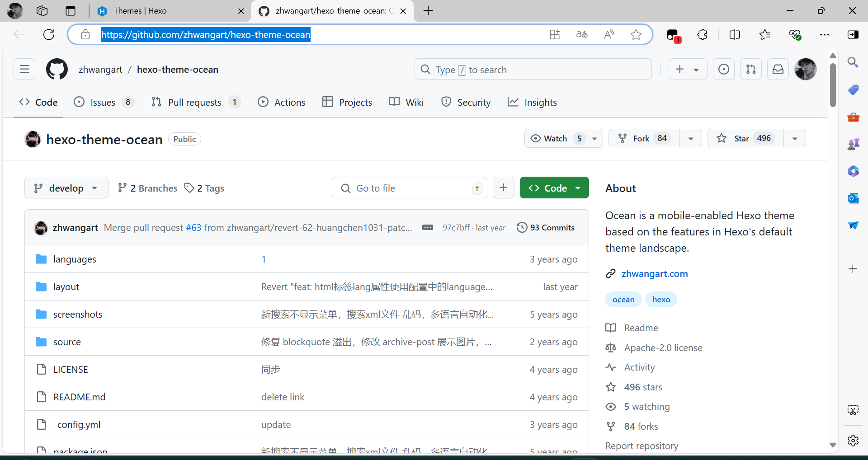The image size is (868, 460).
Task: Switch to the Code tab
Action: (x=38, y=102)
